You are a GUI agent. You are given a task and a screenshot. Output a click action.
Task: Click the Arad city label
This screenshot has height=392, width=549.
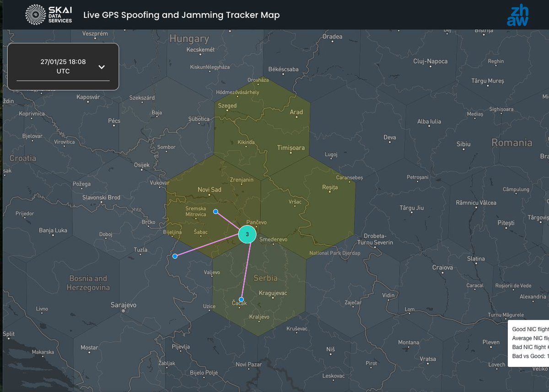point(296,112)
